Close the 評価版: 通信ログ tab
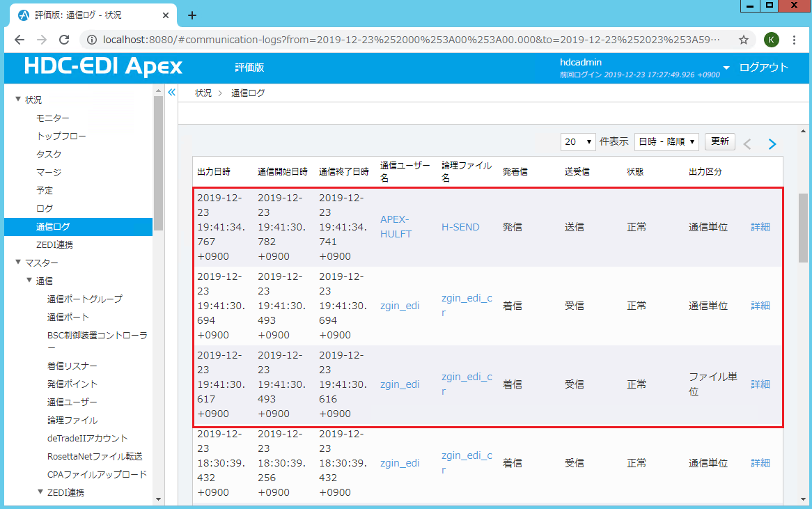 pos(166,15)
